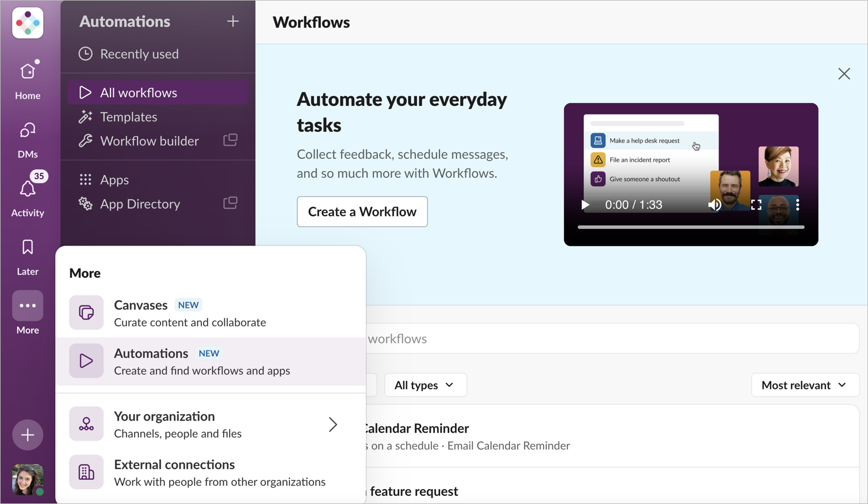Open the Home tab in the sidebar
868x504 pixels.
coord(28,81)
